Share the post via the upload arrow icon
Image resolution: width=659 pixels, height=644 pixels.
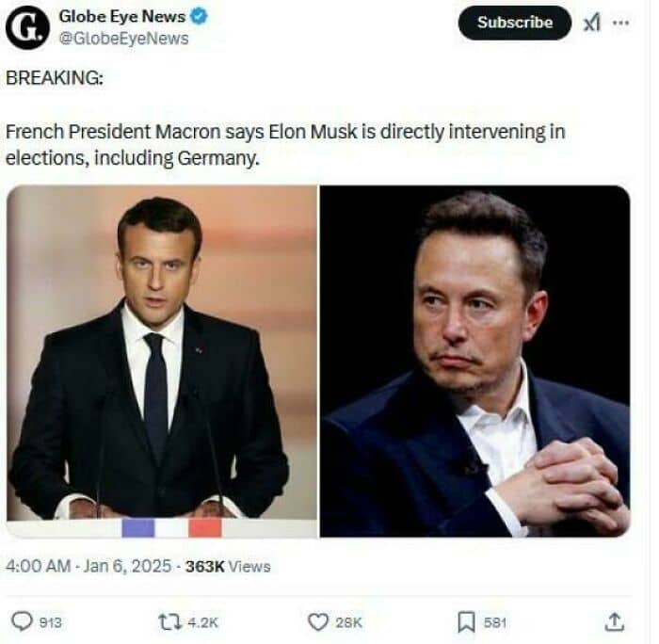[x=614, y=621]
